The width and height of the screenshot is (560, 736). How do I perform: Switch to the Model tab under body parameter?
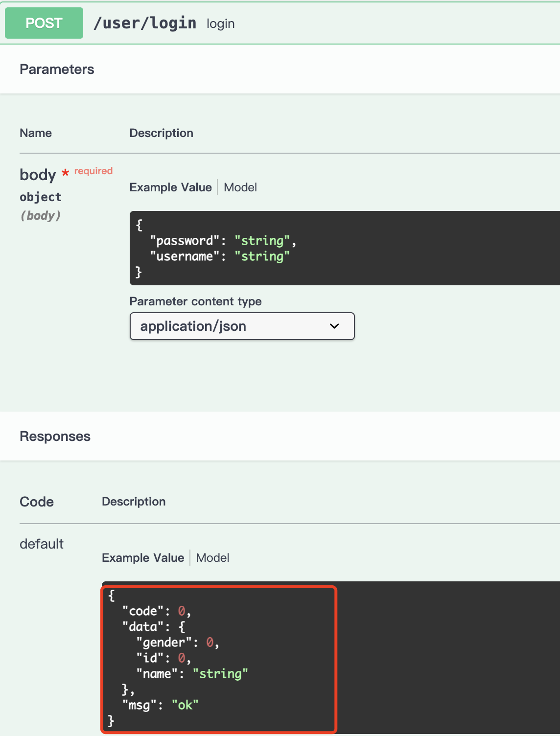coord(240,187)
